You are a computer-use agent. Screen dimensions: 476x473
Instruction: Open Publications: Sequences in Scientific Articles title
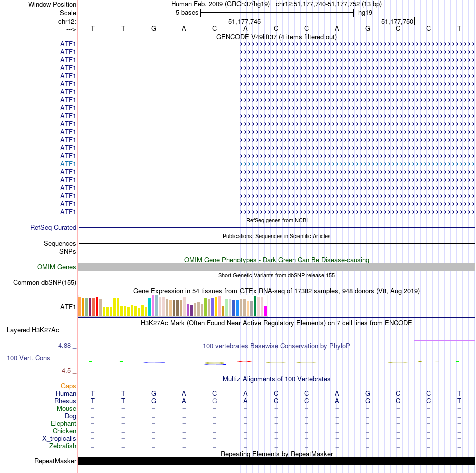point(277,236)
